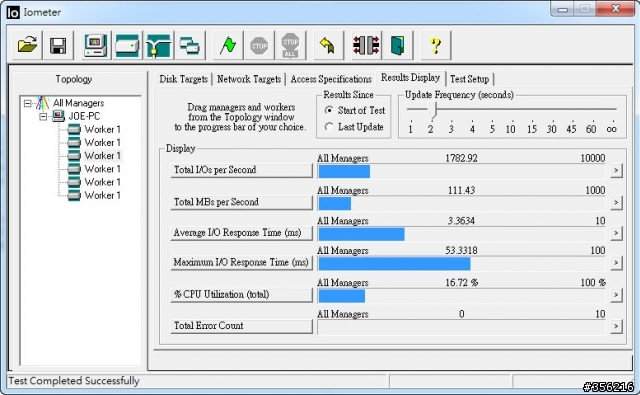This screenshot has height=395, width=640.
Task: Select Start of Test radio button
Action: pyautogui.click(x=329, y=110)
